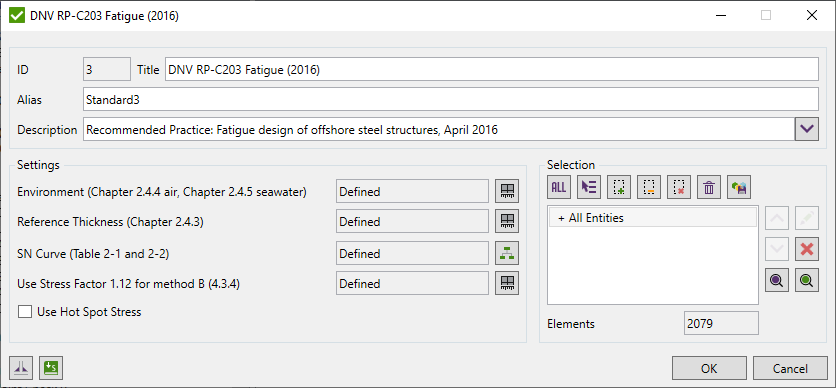
Task: Click the green magnifier zoom icon
Action: pyautogui.click(x=807, y=280)
